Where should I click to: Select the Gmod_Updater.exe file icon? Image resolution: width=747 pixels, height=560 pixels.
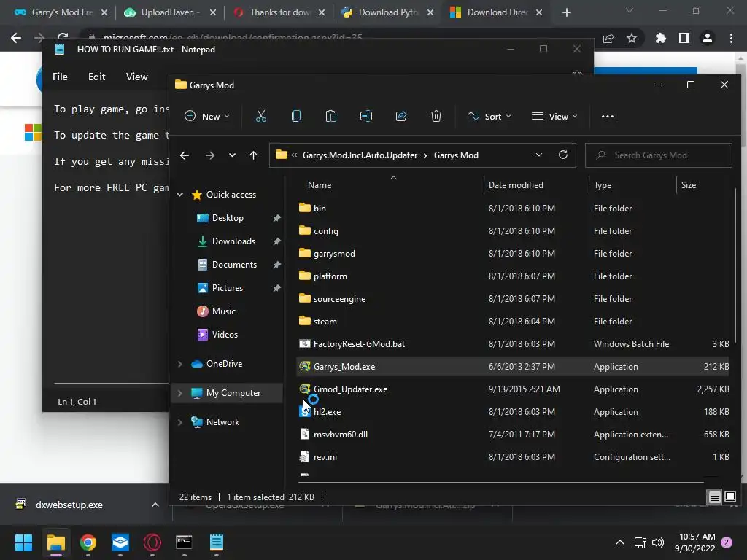305,389
